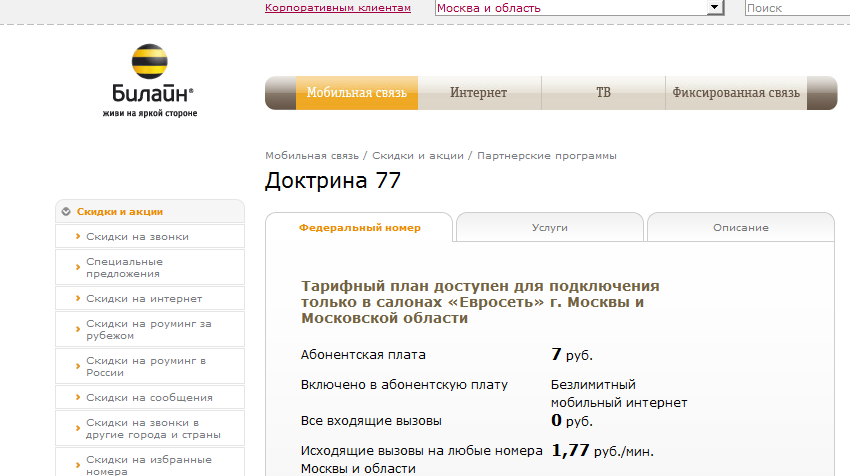The image size is (850, 476).
Task: Open the ТВ menu section
Action: point(603,93)
